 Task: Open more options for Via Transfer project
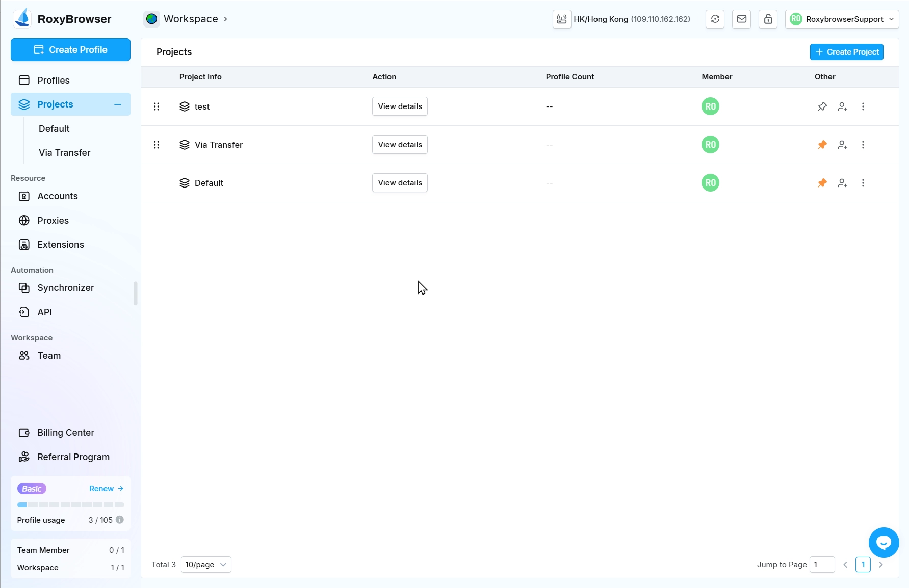tap(863, 145)
